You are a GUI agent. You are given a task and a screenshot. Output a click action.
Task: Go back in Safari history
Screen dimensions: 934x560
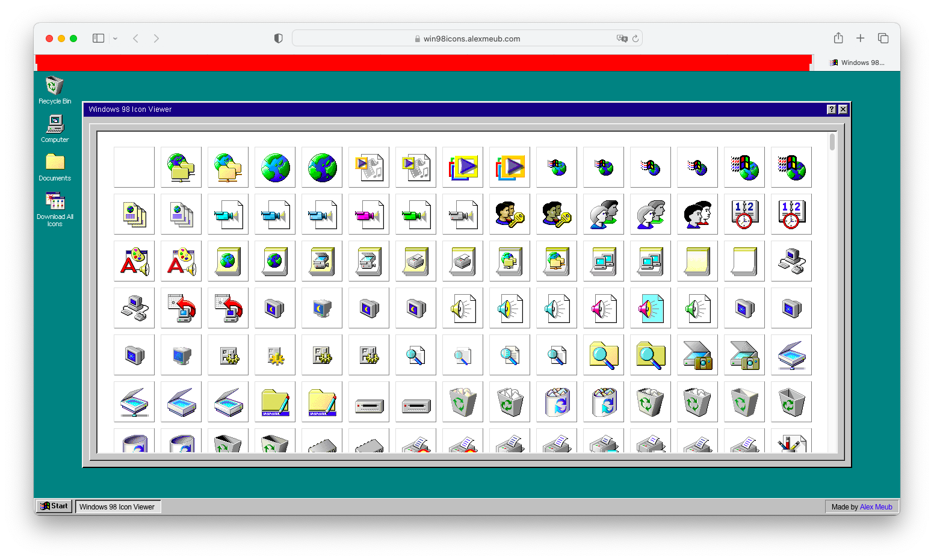136,38
